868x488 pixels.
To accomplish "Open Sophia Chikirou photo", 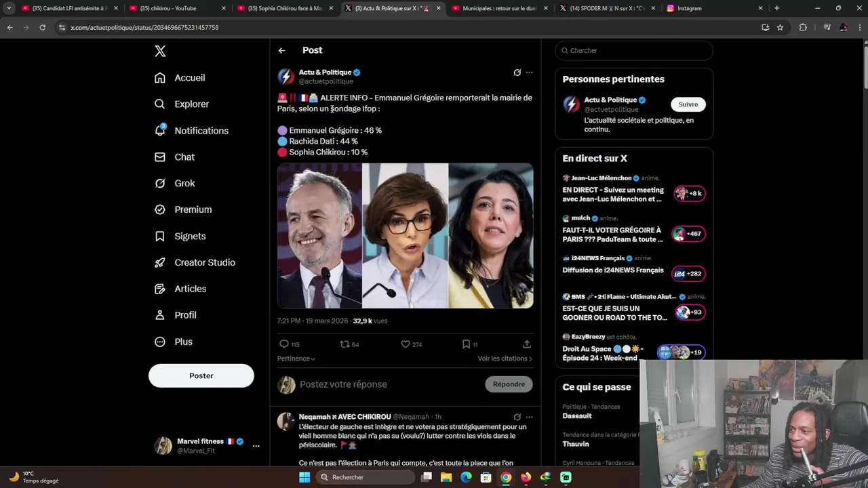I will point(491,236).
